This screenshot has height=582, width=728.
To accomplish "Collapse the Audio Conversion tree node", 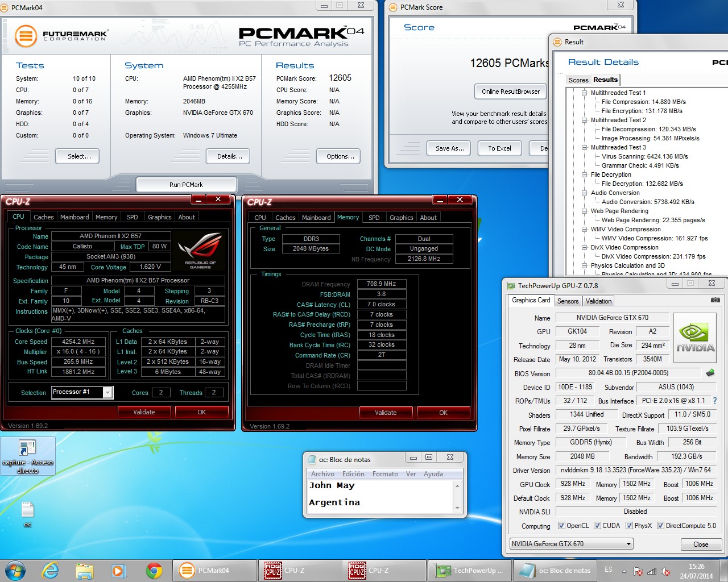I will tap(584, 193).
